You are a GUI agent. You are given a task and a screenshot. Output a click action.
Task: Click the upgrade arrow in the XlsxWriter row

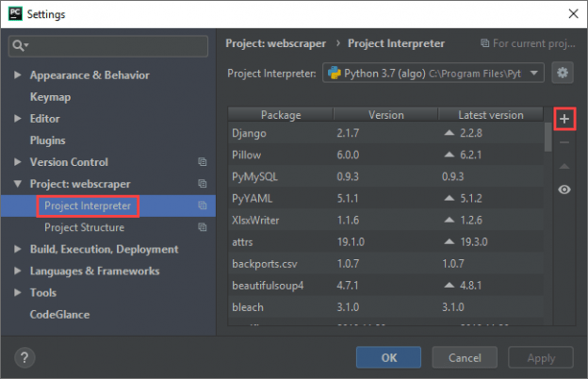[449, 220]
